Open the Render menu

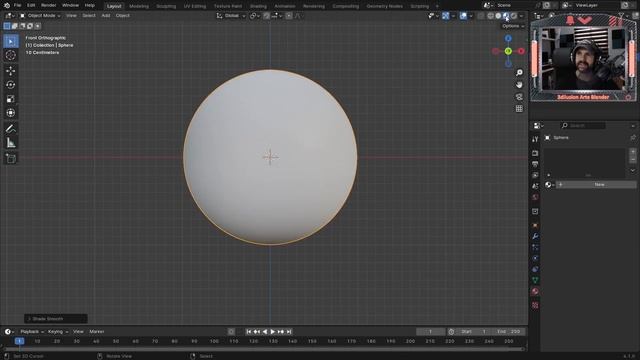click(49, 5)
